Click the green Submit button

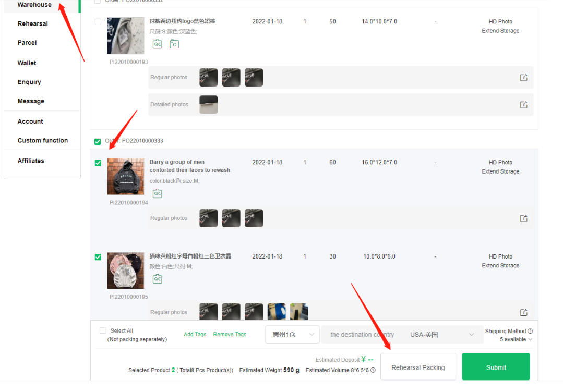(x=496, y=367)
